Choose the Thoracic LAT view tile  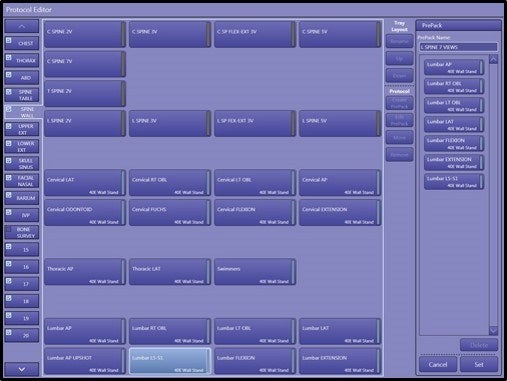pyautogui.click(x=170, y=272)
